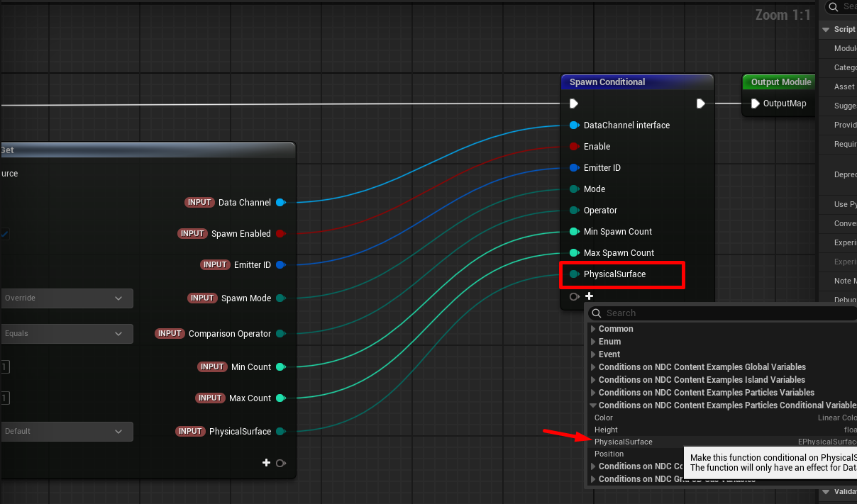
Task: Click the OutputMap pin on Output Module
Action: 756,103
